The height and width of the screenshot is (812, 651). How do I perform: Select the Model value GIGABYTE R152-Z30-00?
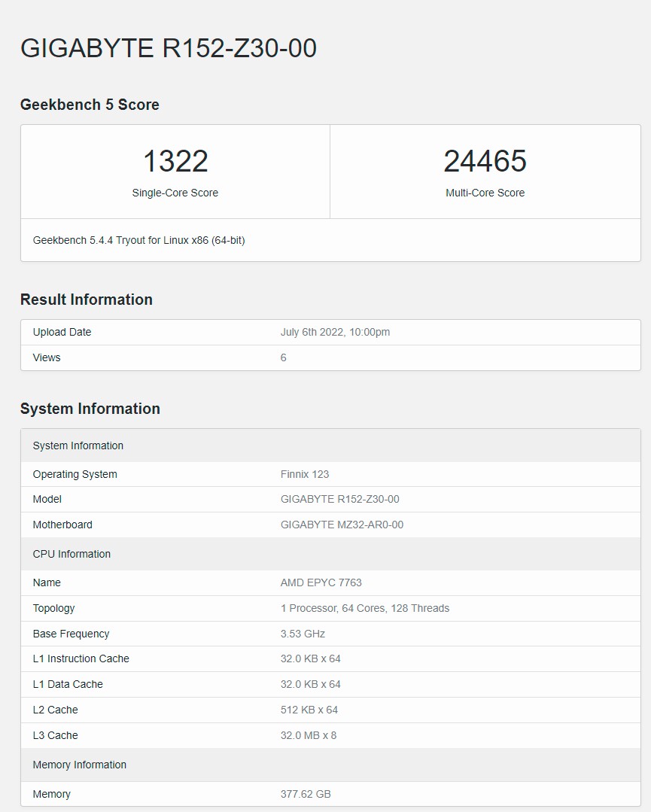pos(339,499)
